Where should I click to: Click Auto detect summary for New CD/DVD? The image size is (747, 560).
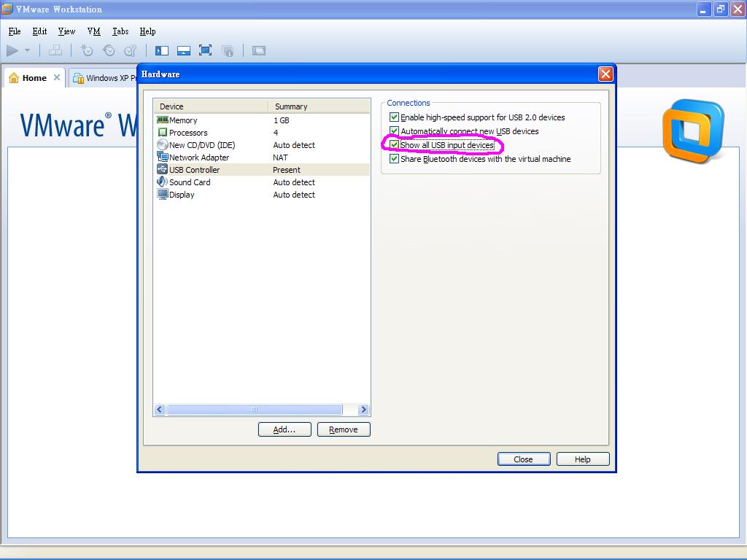[x=294, y=145]
